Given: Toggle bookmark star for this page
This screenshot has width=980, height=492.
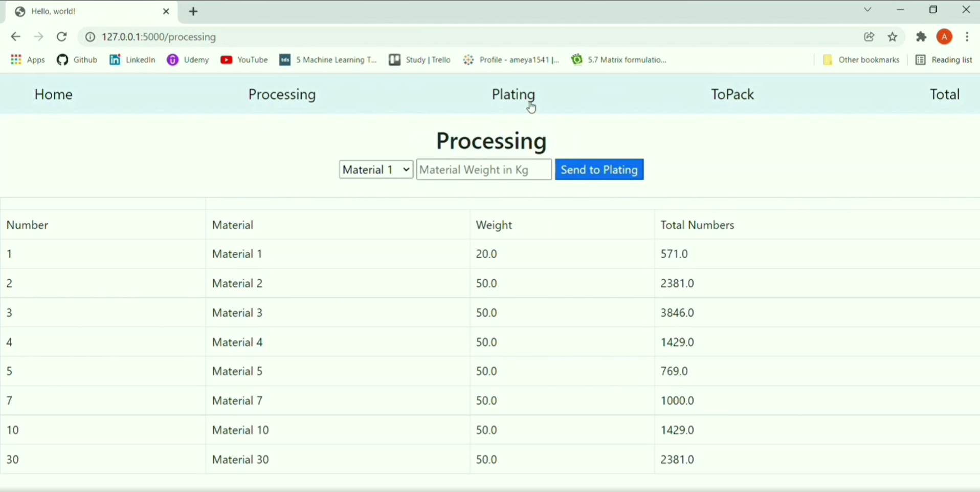Looking at the screenshot, I should point(893,36).
